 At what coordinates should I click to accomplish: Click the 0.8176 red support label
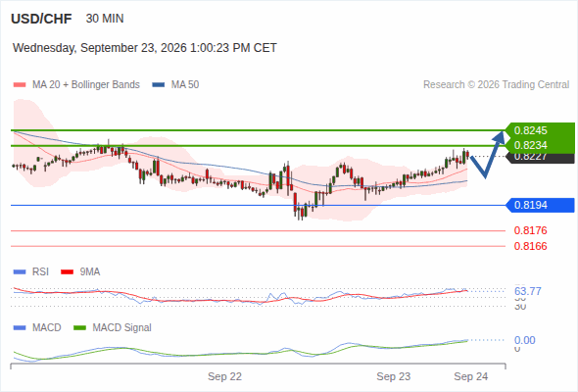pos(530,231)
